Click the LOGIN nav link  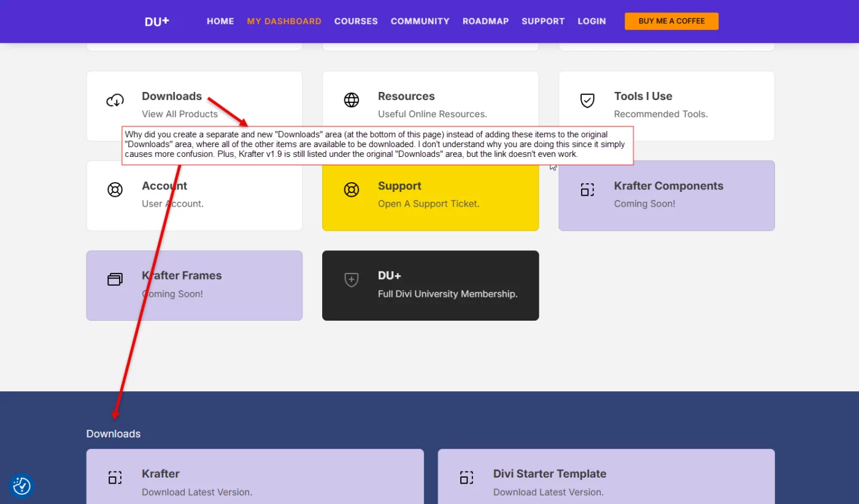click(591, 21)
